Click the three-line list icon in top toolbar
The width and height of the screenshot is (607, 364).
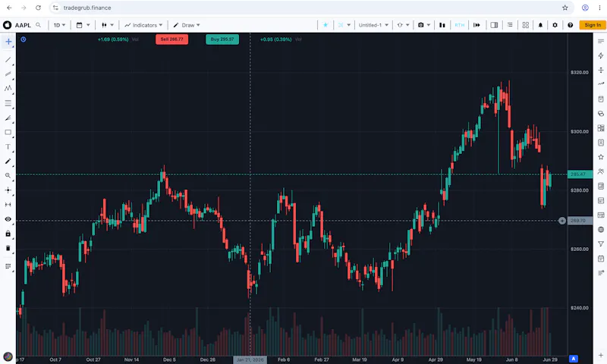click(x=510, y=25)
